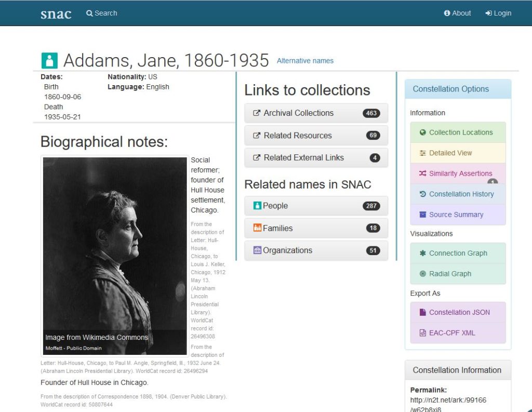Expand the Related Resources section
The height and width of the screenshot is (412, 532).
316,136
